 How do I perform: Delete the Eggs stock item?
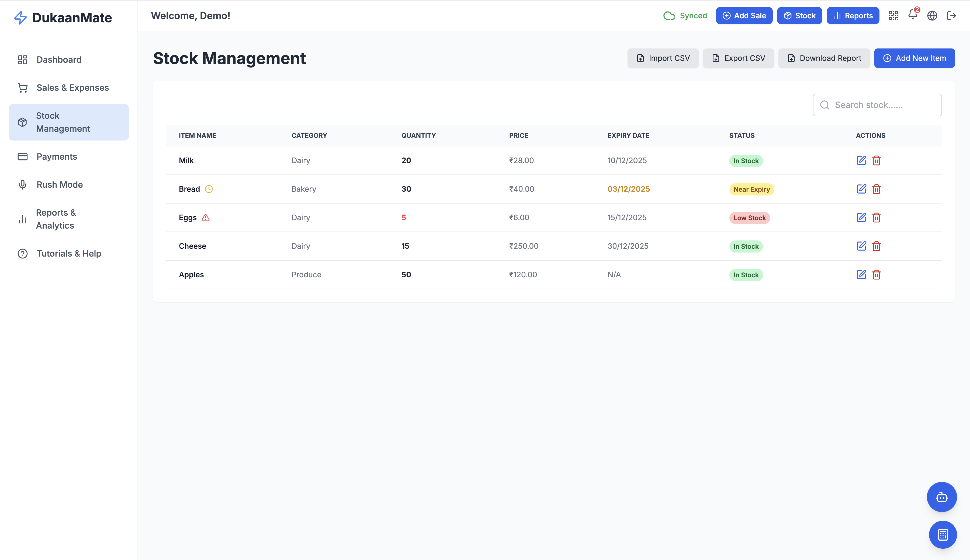[877, 217]
